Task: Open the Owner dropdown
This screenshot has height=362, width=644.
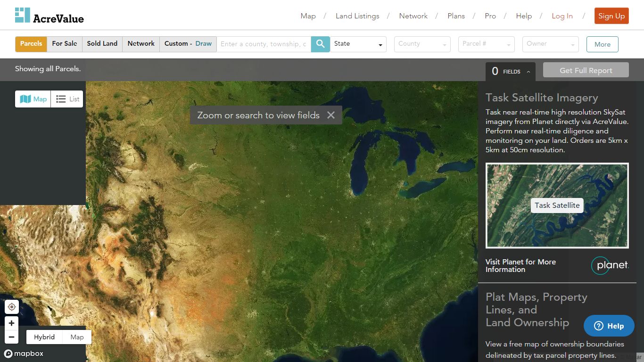Action: tap(551, 44)
